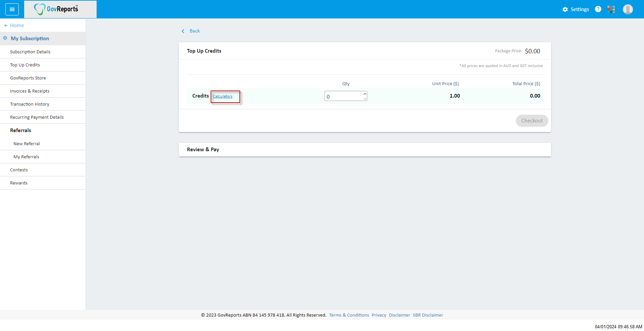Screen dimensions: 644x331
Task: Open the colorful apps grid icon
Action: click(x=611, y=9)
